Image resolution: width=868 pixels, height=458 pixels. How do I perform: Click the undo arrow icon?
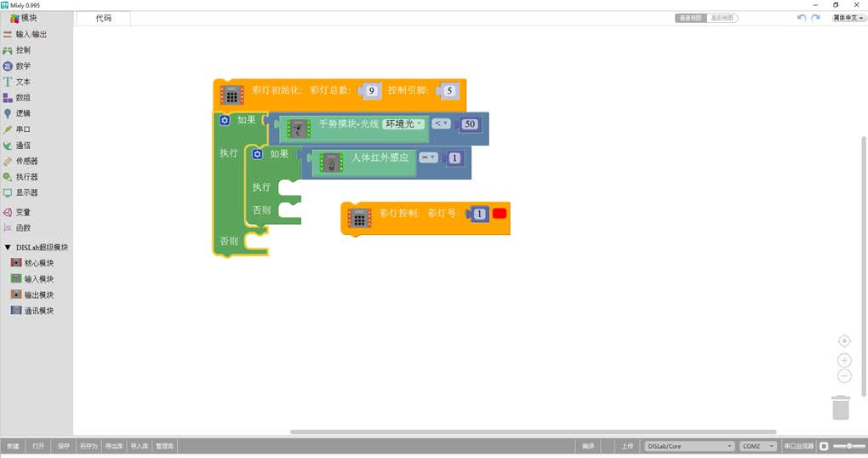[802, 18]
